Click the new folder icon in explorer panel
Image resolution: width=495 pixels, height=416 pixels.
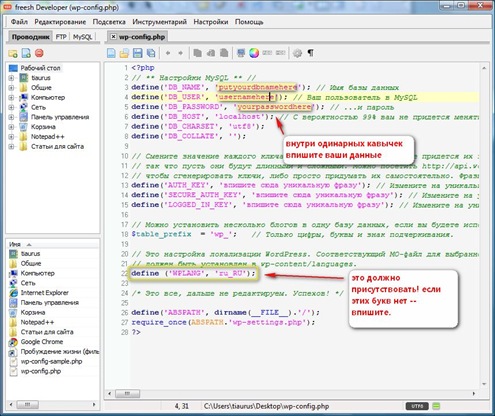point(13,53)
